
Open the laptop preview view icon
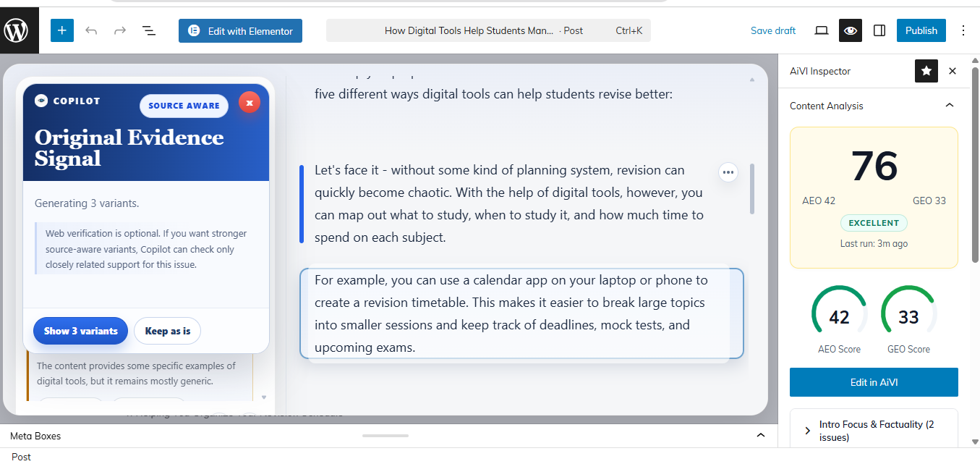[822, 30]
